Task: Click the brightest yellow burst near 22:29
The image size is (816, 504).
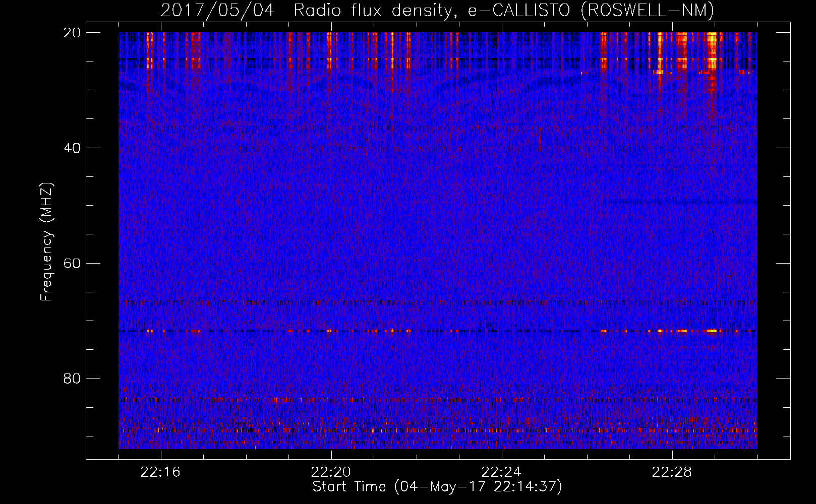Action: [x=712, y=50]
